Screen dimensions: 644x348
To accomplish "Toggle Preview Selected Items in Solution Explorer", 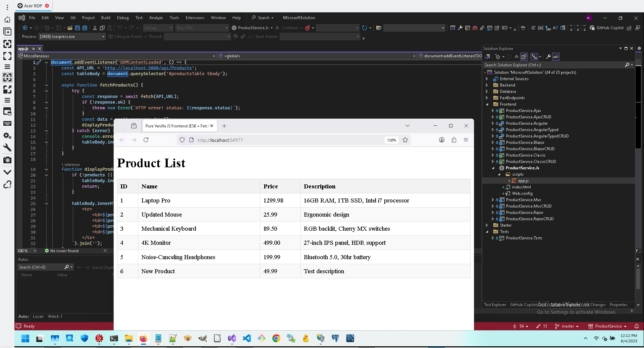I will pyautogui.click(x=556, y=57).
